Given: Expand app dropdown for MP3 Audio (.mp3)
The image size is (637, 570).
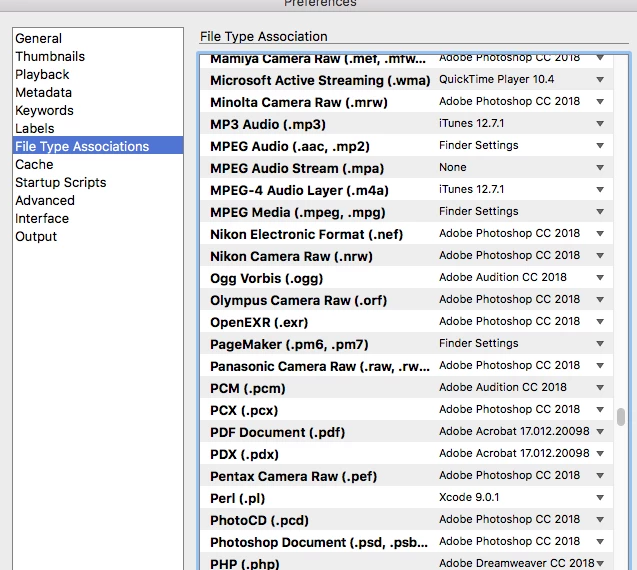Looking at the screenshot, I should [x=600, y=124].
